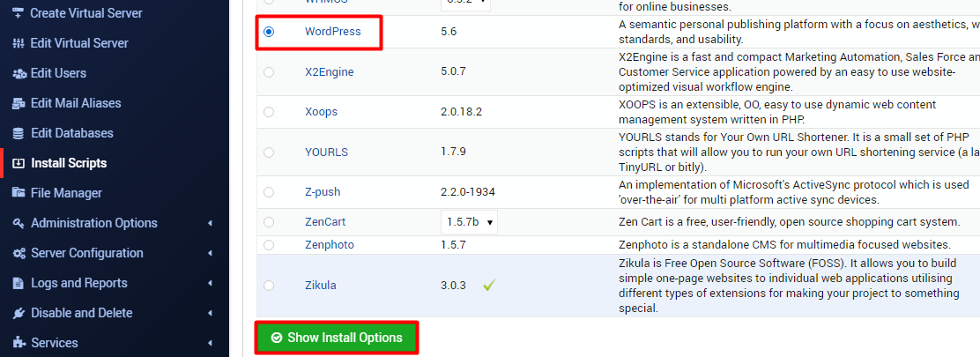Click the Install Scripts sidebar label

pyautogui.click(x=69, y=163)
